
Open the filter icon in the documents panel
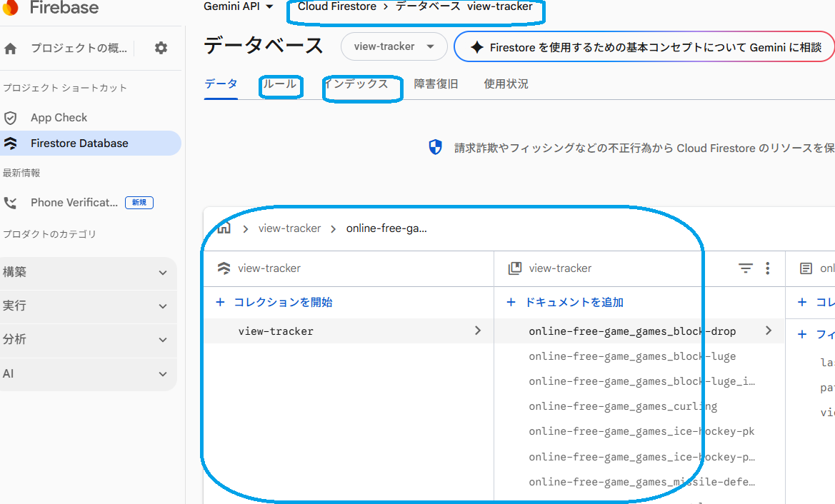click(746, 268)
